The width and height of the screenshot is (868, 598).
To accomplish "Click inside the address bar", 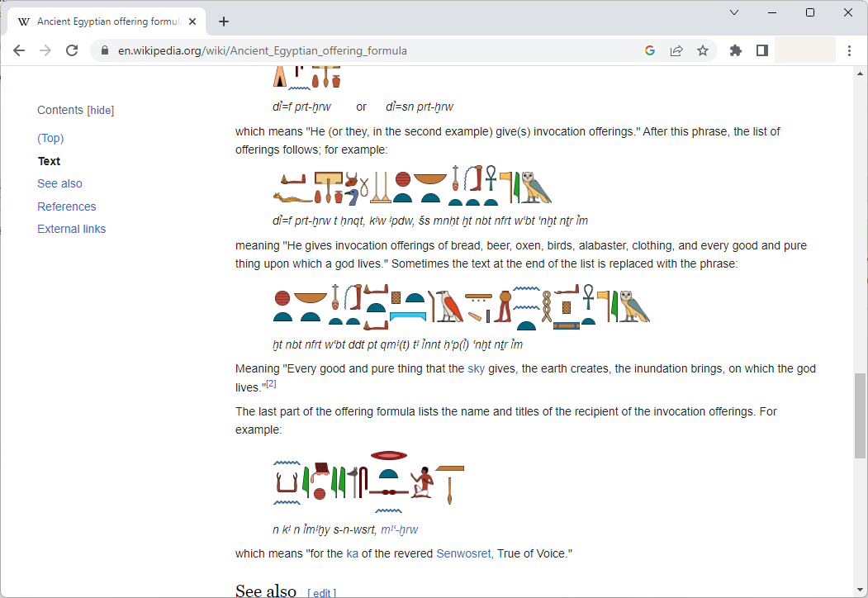I will pos(330,50).
